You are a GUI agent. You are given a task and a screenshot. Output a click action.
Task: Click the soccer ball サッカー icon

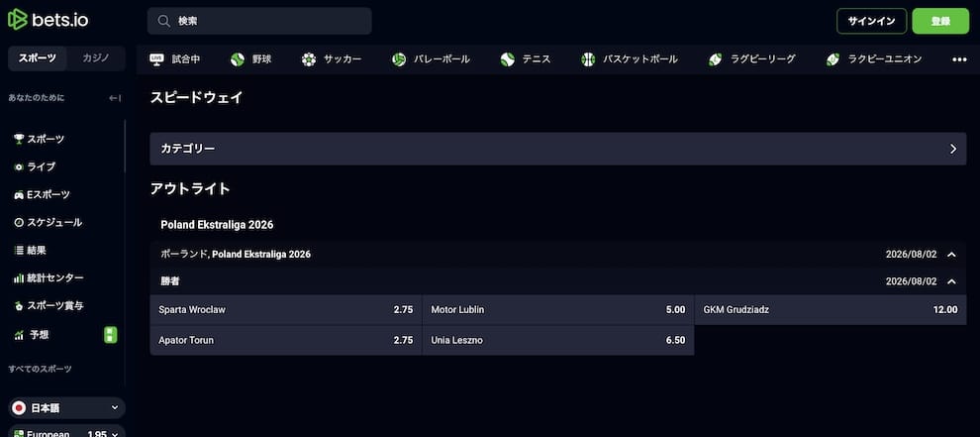pyautogui.click(x=308, y=59)
